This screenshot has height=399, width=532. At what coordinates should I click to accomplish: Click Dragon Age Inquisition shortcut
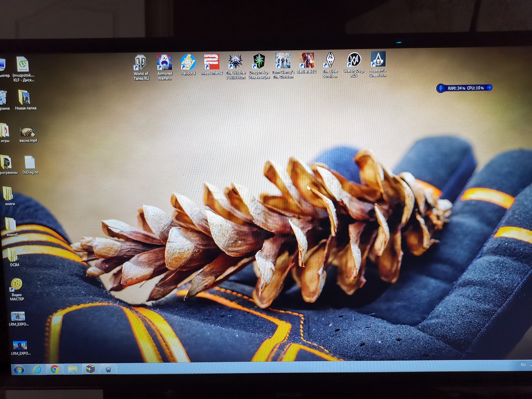pos(259,61)
